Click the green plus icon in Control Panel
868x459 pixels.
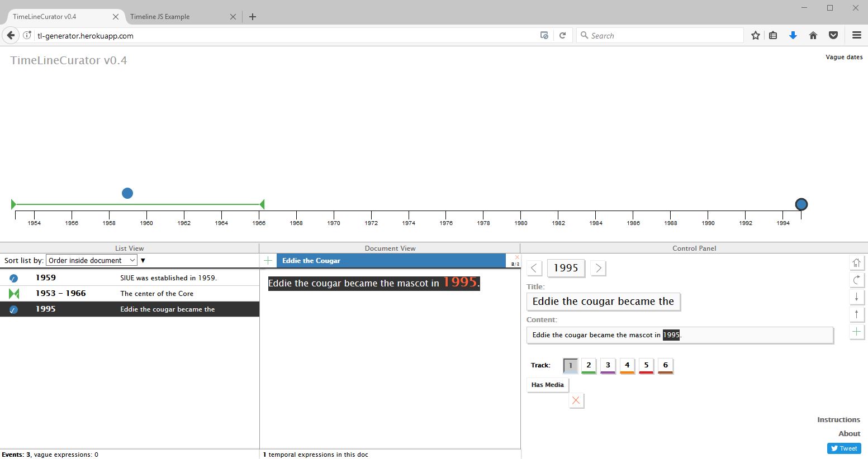(x=856, y=332)
